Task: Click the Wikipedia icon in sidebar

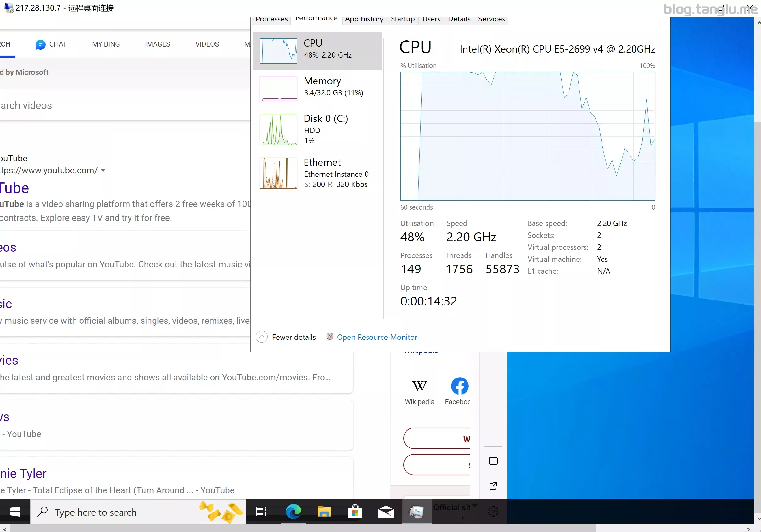Action: click(419, 386)
